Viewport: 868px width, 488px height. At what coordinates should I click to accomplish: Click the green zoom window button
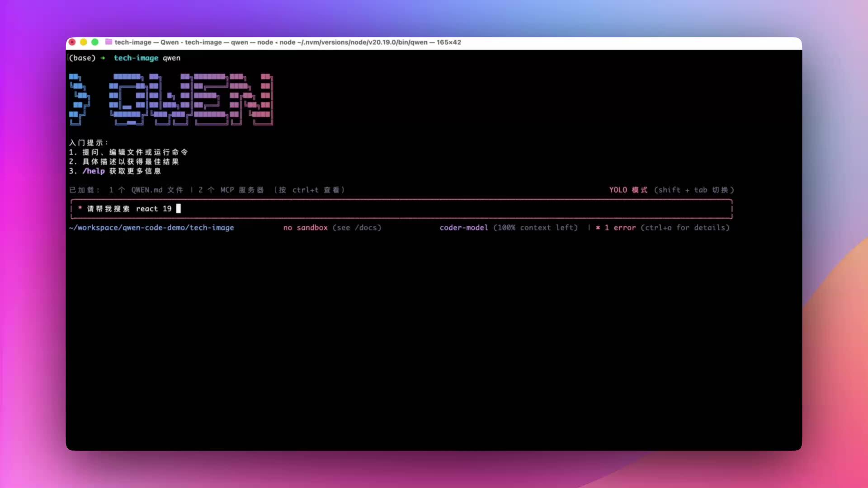point(95,42)
